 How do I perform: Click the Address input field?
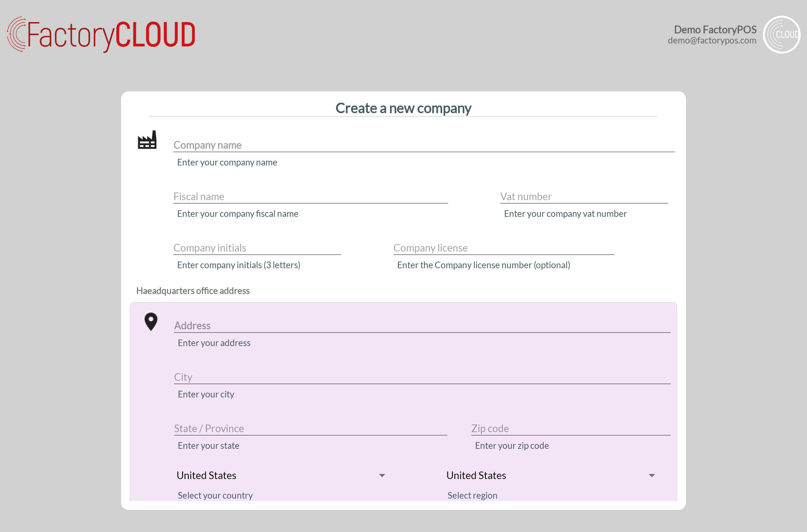click(422, 326)
